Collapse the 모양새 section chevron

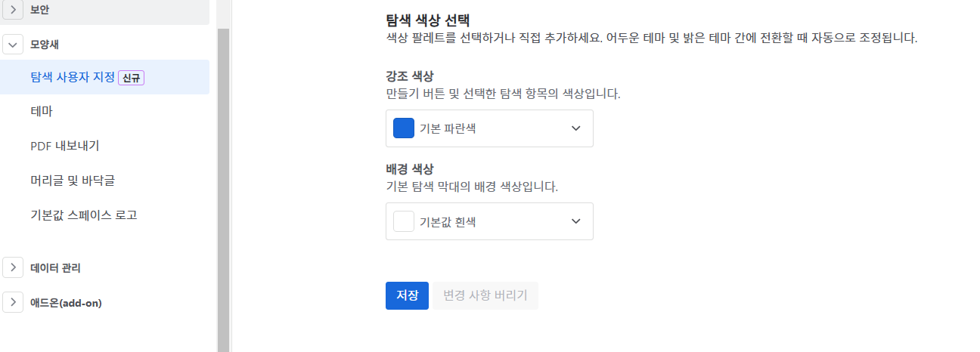coord(13,45)
